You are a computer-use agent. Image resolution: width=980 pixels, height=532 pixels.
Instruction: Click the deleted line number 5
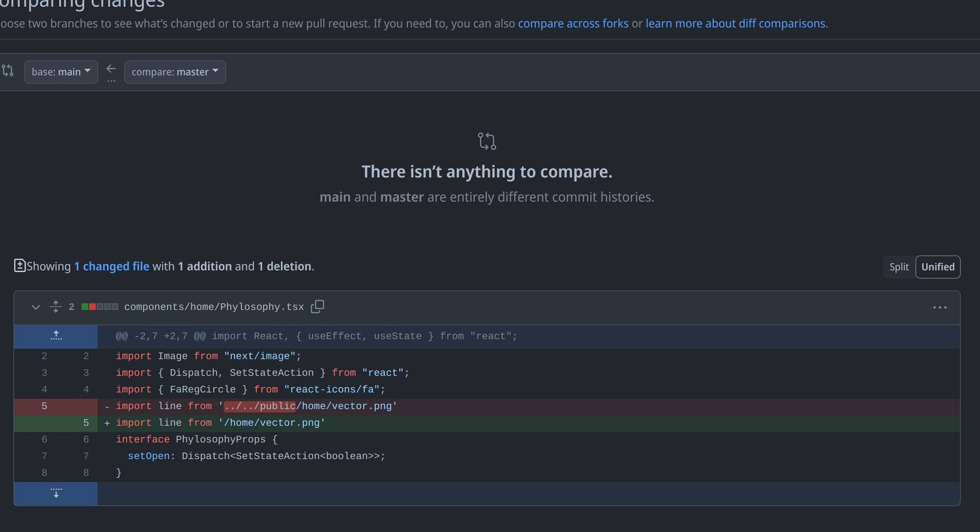pos(44,406)
